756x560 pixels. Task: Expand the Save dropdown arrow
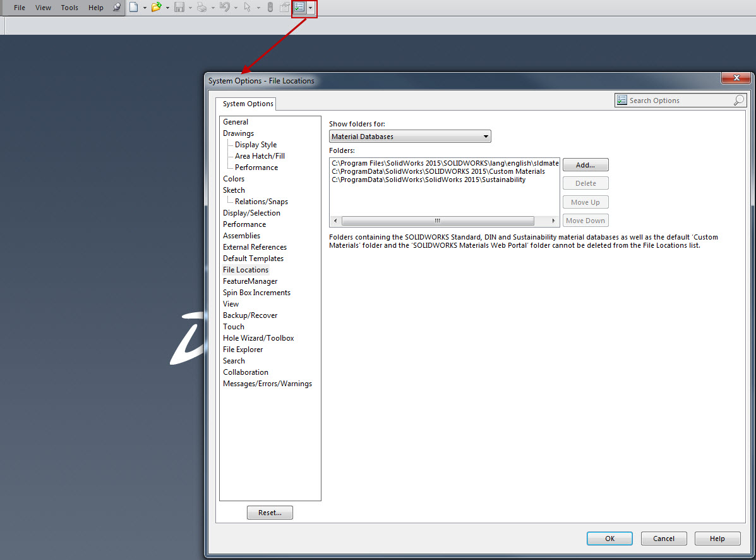click(190, 8)
